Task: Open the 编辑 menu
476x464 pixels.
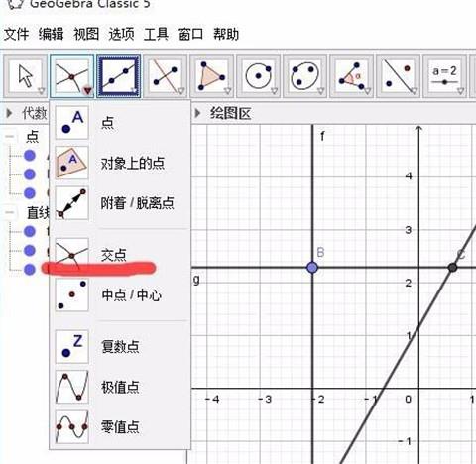Action: (x=51, y=34)
